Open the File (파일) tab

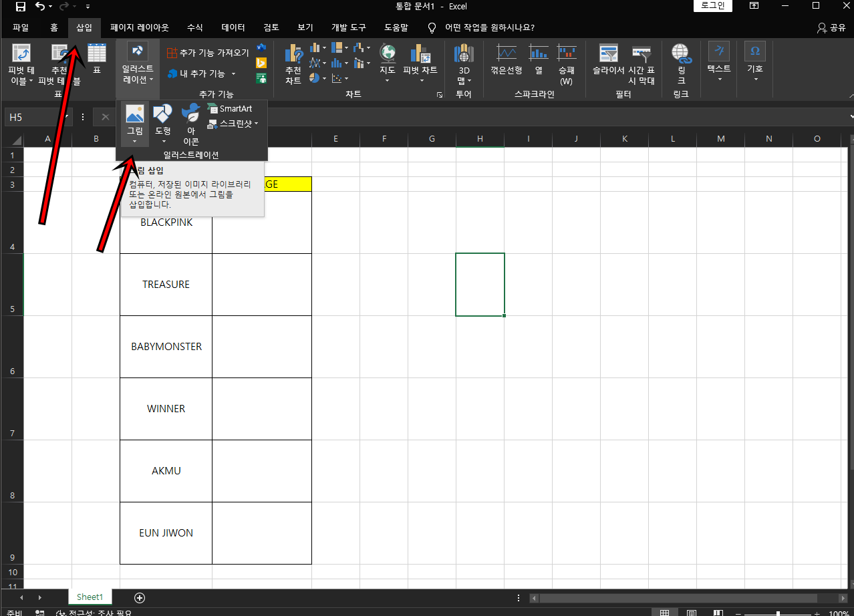coord(21,28)
